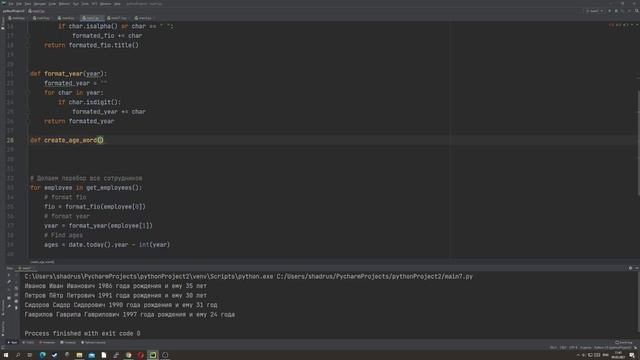Click the create_age_word() breadcrumb
This screenshot has height=360, width=640.
(42, 262)
